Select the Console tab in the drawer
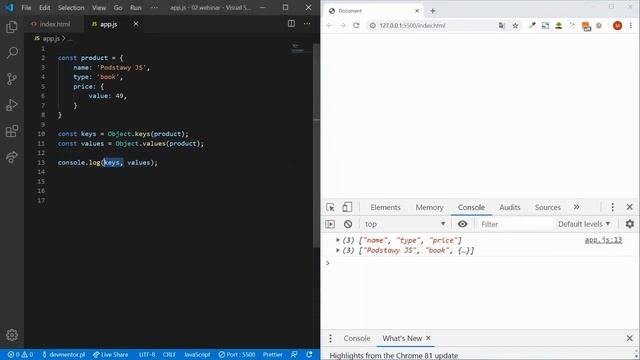Image resolution: width=640 pixels, height=360 pixels. (357, 338)
